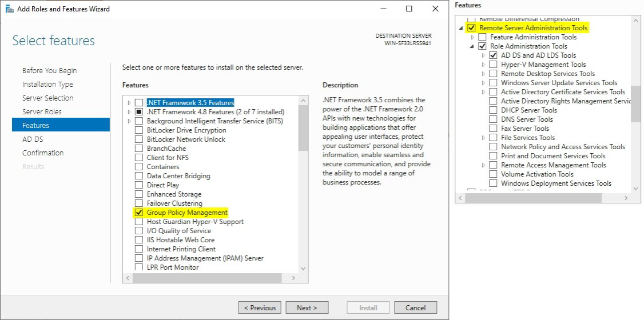644x320 pixels.
Task: Uncheck AD DS and AD LDS Tools
Action: pyautogui.click(x=493, y=55)
